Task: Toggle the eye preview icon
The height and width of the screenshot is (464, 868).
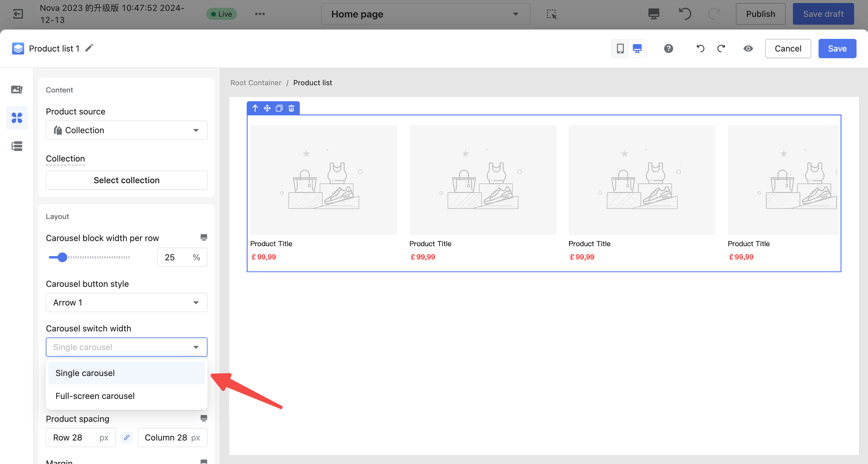Action: pyautogui.click(x=748, y=49)
